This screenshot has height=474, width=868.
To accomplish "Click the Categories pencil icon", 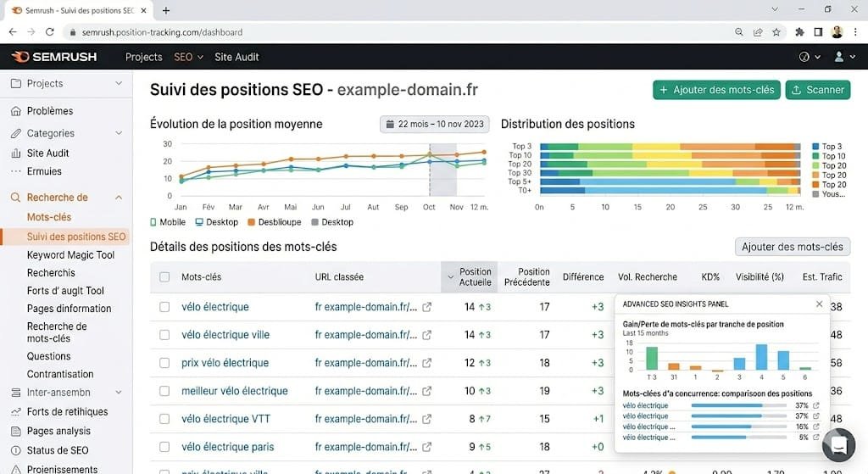I will [x=16, y=133].
